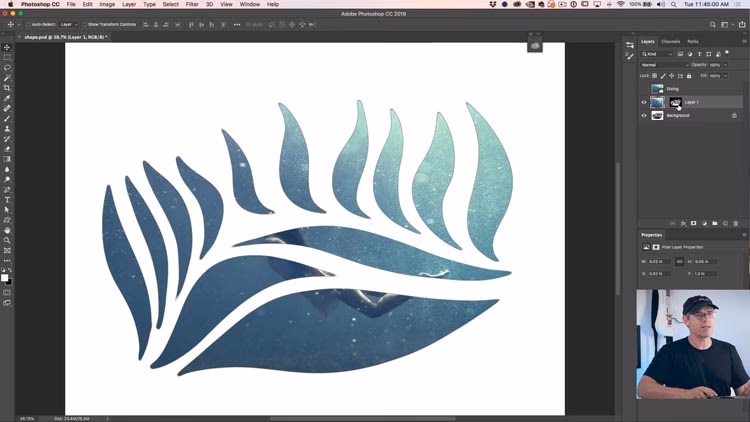Select the Diving layer thumbnail
This screenshot has width=750, height=422.
657,89
